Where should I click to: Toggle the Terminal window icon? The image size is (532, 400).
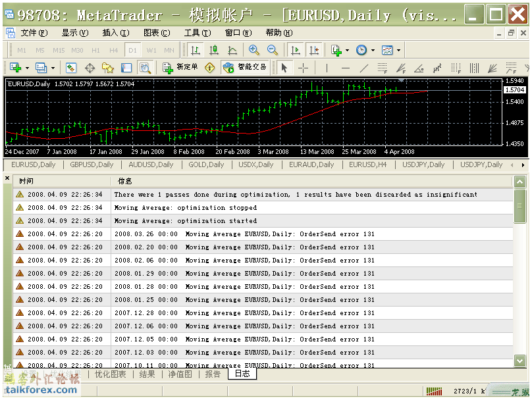(x=126, y=68)
